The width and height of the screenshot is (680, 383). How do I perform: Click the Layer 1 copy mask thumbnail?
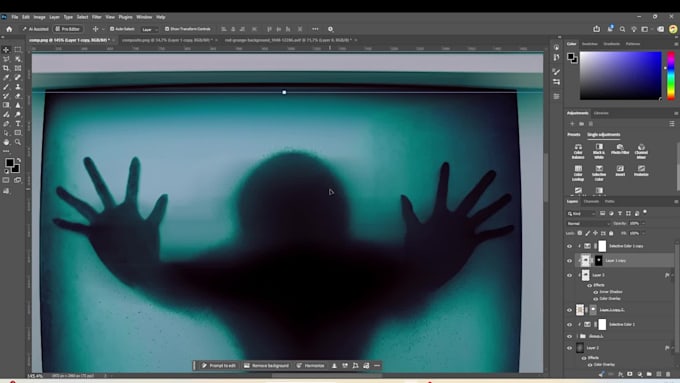(x=598, y=261)
